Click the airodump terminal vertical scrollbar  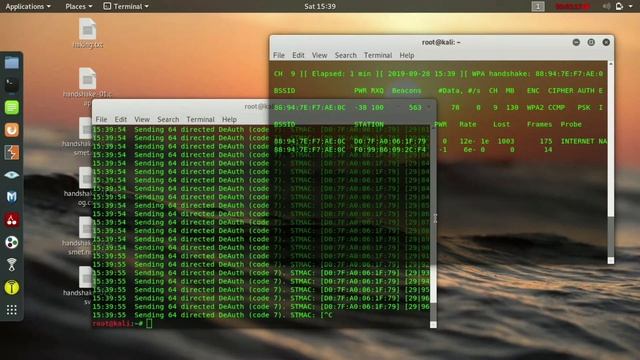611,162
